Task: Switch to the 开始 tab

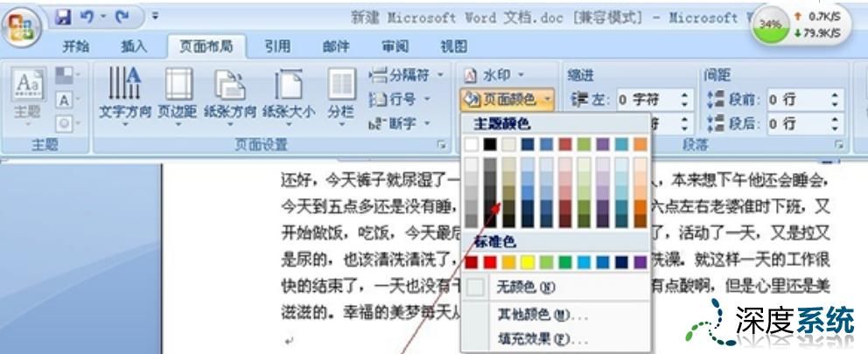Action: [76, 46]
